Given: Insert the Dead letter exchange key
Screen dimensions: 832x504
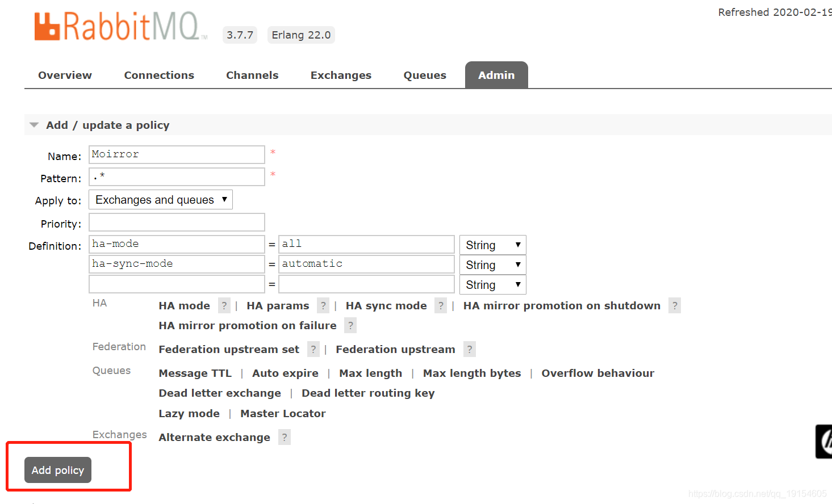Looking at the screenshot, I should click(220, 393).
